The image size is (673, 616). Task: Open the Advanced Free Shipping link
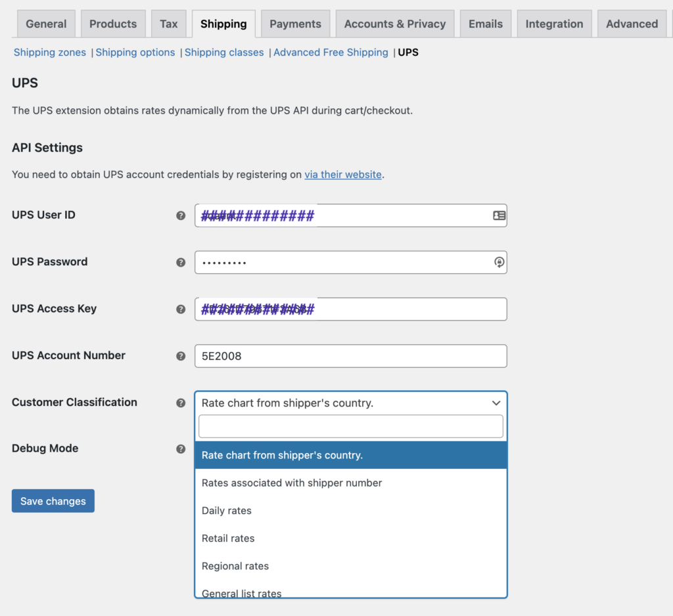coord(331,53)
